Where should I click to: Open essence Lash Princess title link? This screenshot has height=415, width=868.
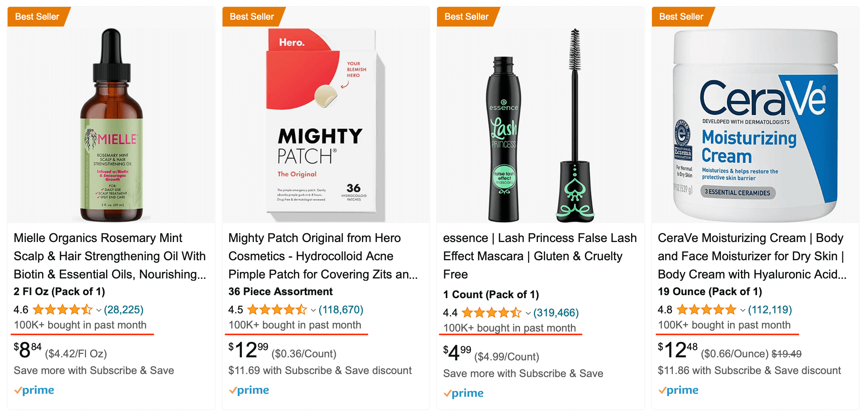pos(540,256)
